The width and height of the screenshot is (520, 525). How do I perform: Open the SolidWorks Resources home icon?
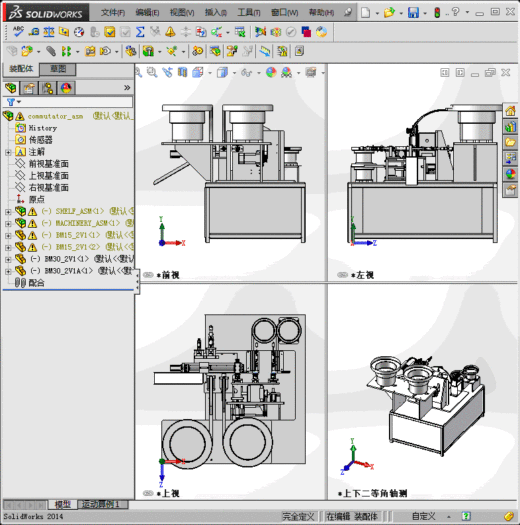(x=510, y=111)
